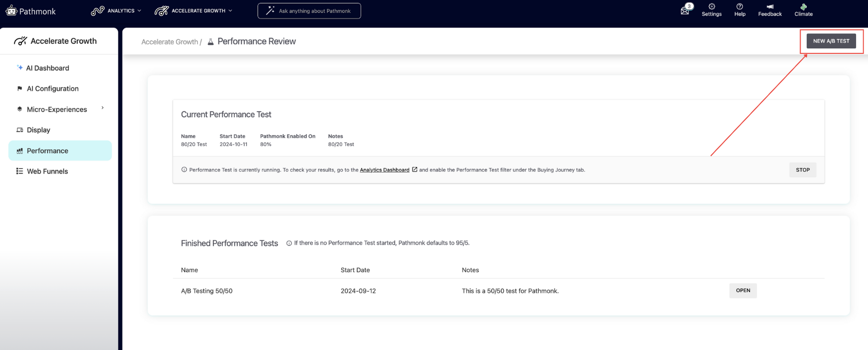The width and height of the screenshot is (868, 350).
Task: Click the NEW A/B TEST button
Action: (x=831, y=41)
